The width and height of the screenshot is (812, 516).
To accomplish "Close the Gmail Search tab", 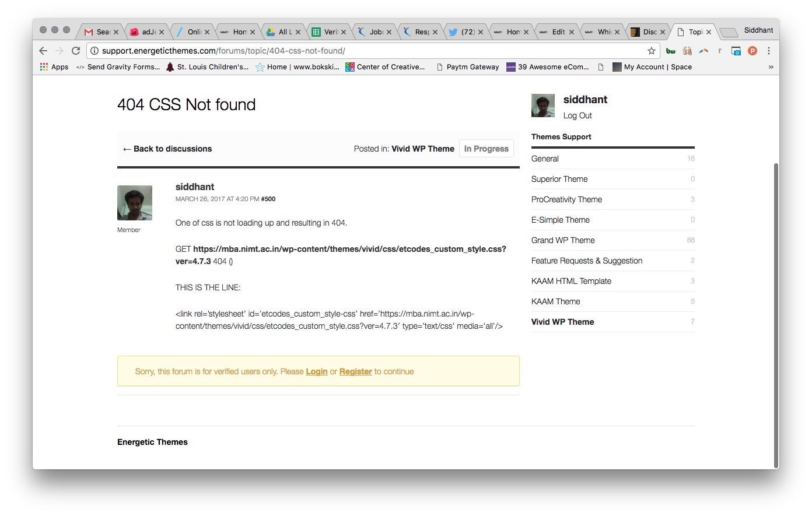I will (116, 32).
